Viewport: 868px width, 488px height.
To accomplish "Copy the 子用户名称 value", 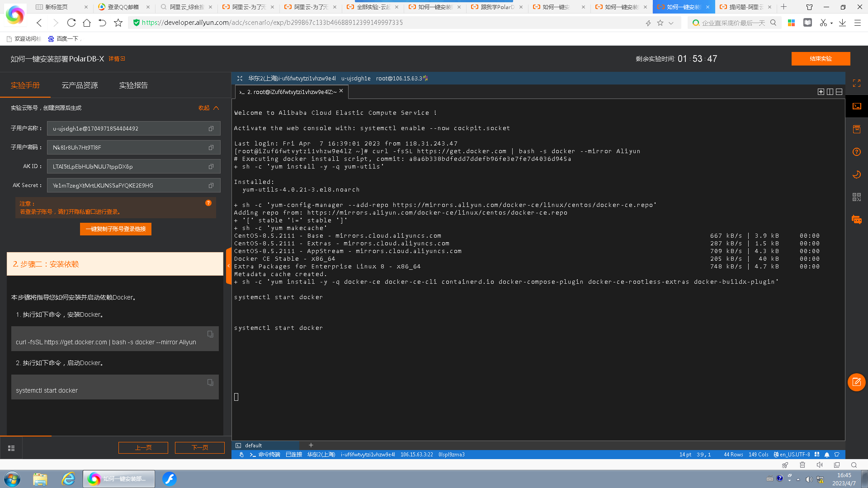I will point(211,129).
